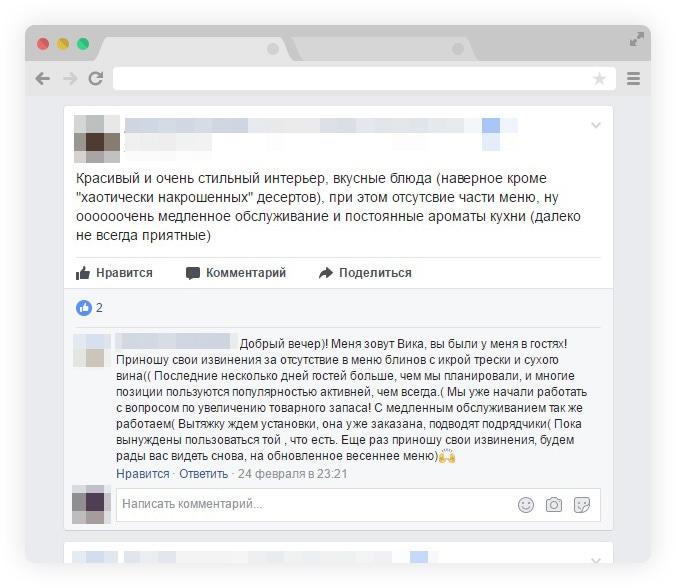Image resolution: width=676 pixels, height=588 pixels.
Task: Click the Комментарий button under the post
Action: point(236,273)
